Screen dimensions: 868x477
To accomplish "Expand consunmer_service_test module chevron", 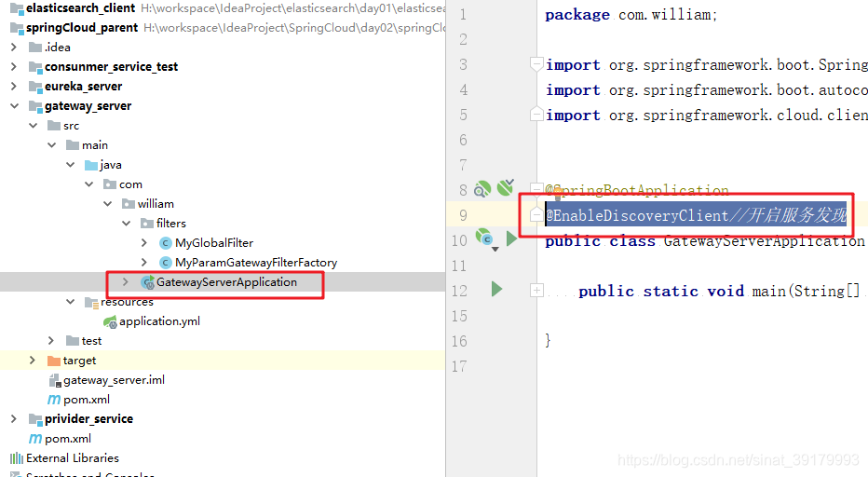I will click(x=14, y=66).
